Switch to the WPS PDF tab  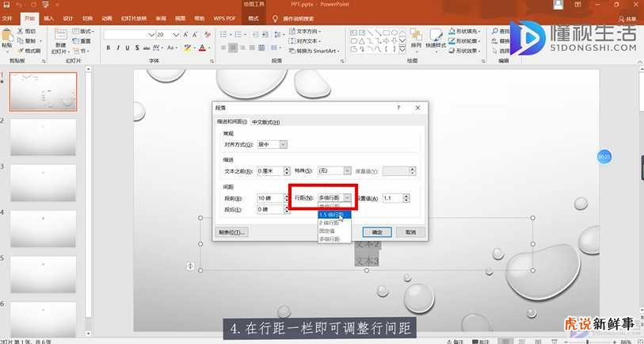pos(225,18)
